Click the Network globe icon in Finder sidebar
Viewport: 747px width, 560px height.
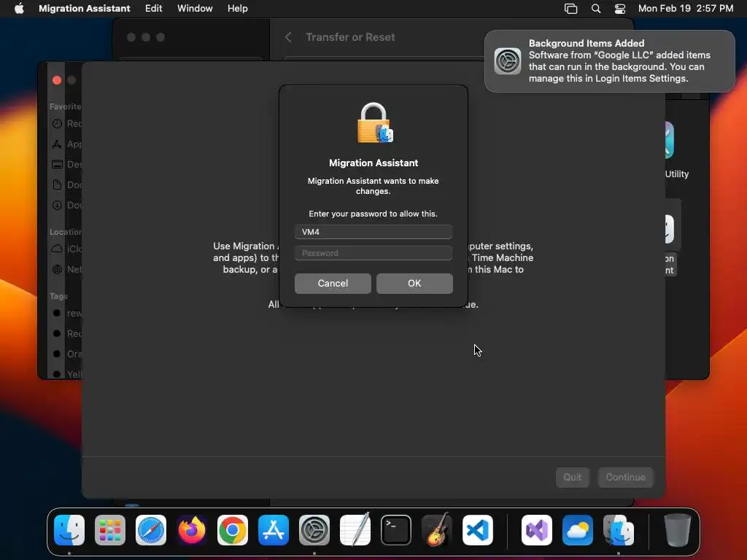[57, 270]
